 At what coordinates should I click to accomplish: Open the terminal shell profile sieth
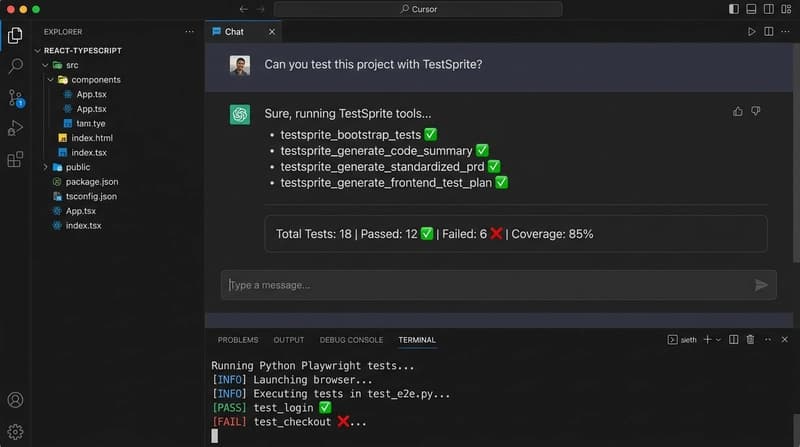(x=682, y=340)
